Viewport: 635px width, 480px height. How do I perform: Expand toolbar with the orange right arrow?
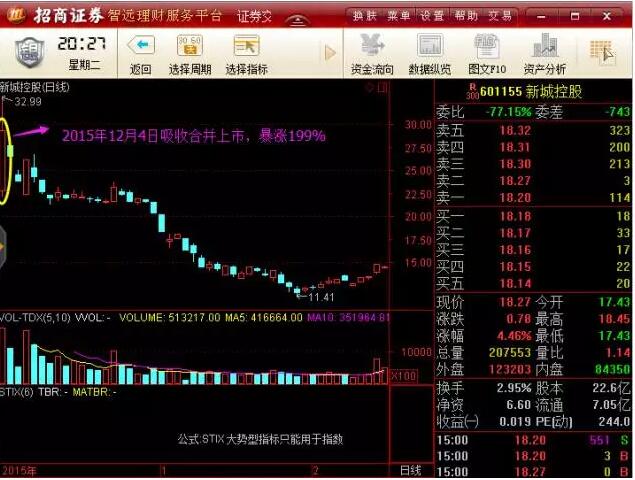click(330, 53)
